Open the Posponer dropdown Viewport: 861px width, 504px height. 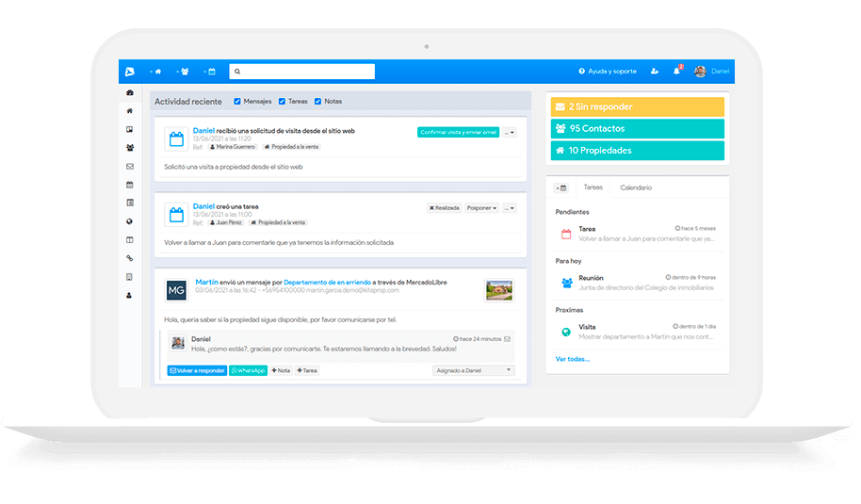481,208
